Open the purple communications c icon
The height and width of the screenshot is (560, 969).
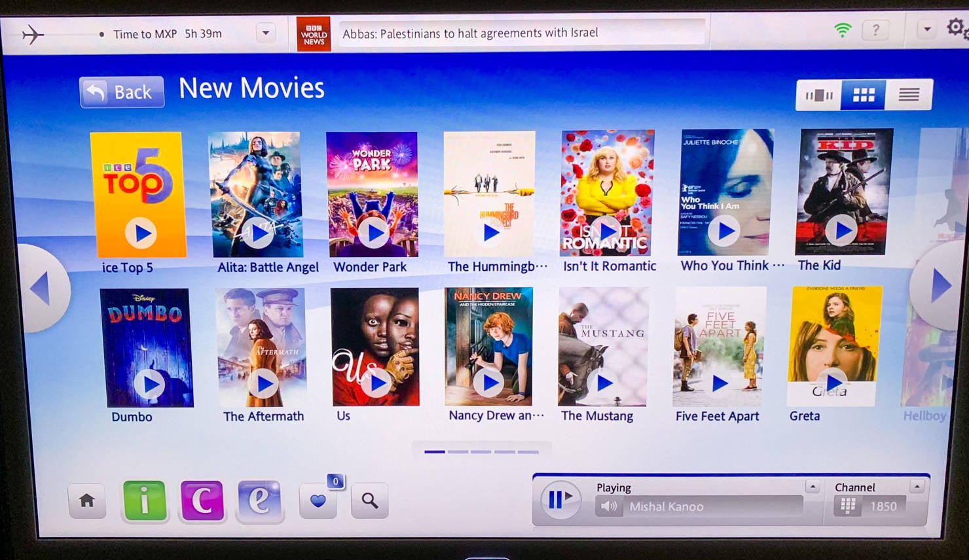[202, 501]
